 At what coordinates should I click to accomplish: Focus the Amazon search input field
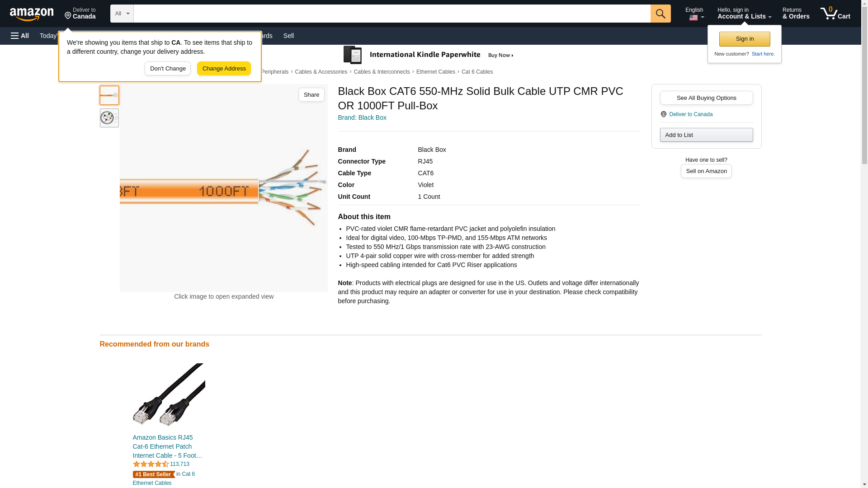392,14
